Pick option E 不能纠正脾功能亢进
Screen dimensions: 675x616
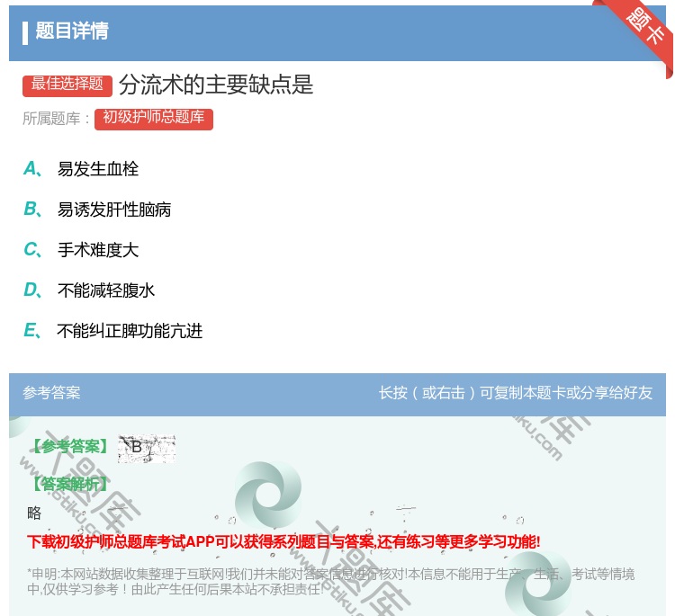click(113, 330)
